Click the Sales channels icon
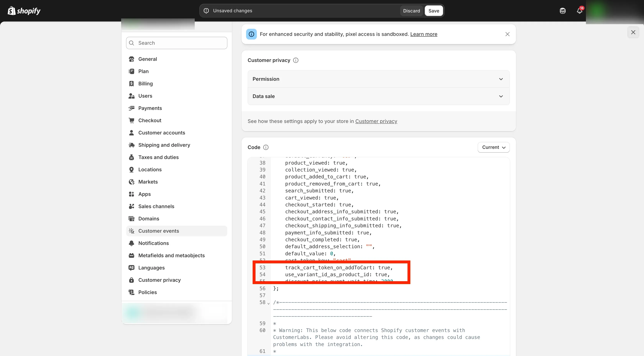The height and width of the screenshot is (356, 644). click(131, 206)
